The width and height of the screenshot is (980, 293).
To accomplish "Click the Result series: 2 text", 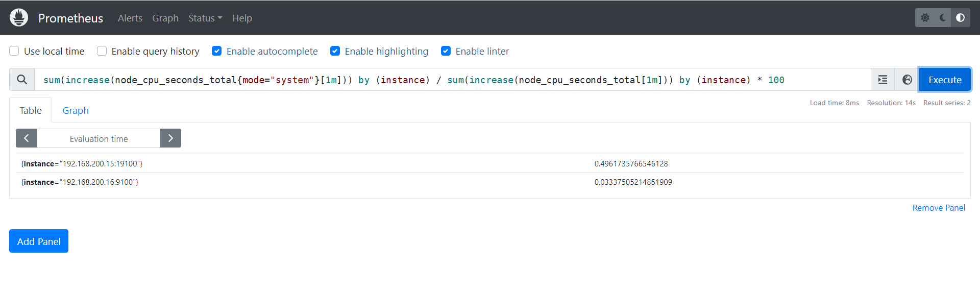I will point(947,103).
